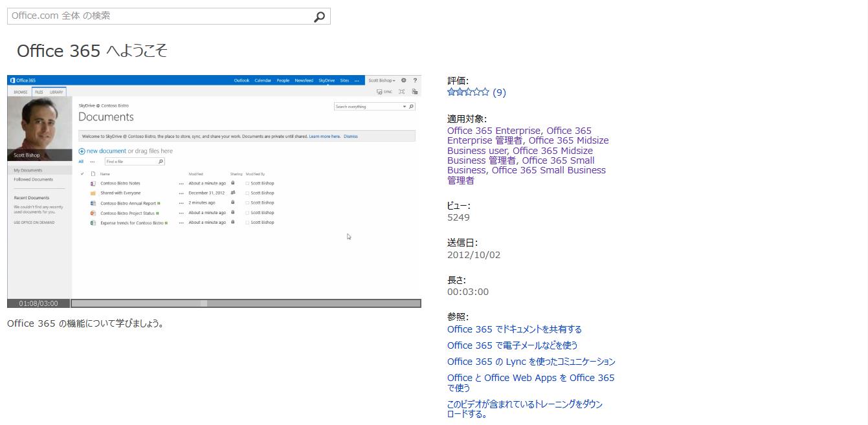The image size is (868, 425).
Task: Open the settings gear in the video
Action: (403, 80)
